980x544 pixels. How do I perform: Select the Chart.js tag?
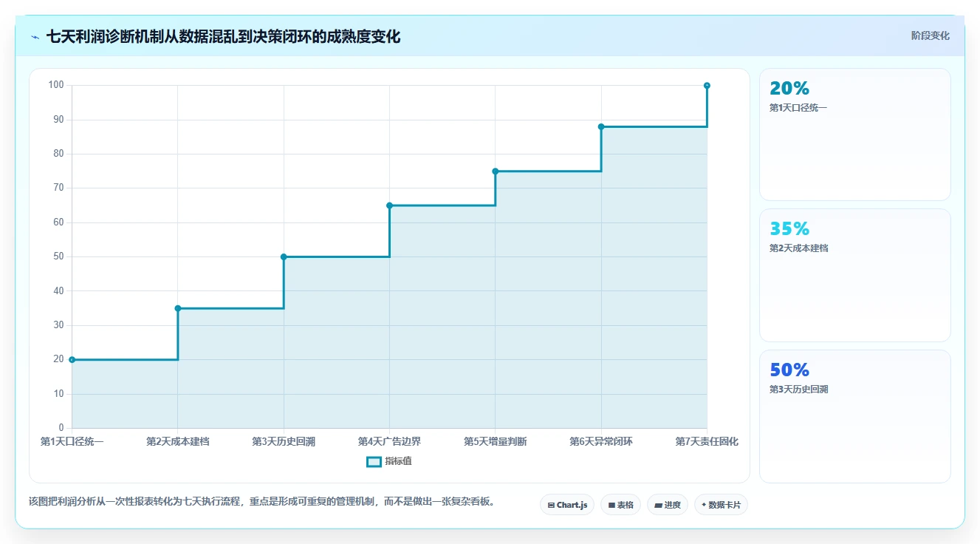567,505
